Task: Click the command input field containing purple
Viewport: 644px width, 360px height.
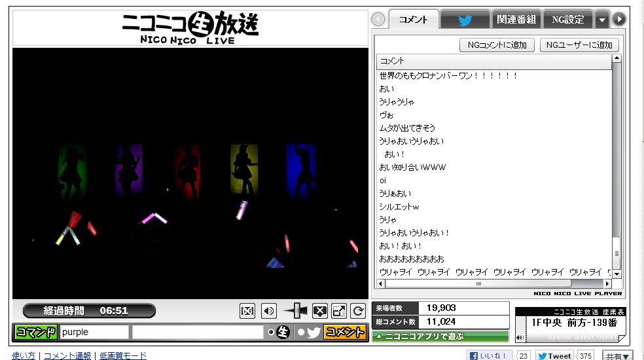Action: coord(94,332)
